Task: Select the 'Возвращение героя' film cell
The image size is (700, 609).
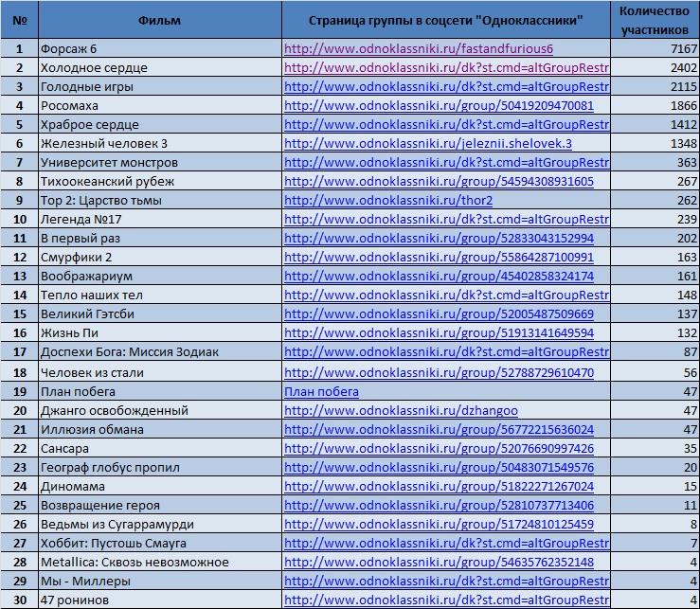Action: 160,506
